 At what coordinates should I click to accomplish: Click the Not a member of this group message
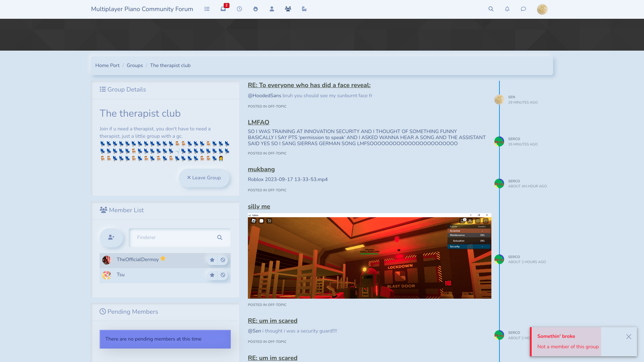[x=568, y=347]
